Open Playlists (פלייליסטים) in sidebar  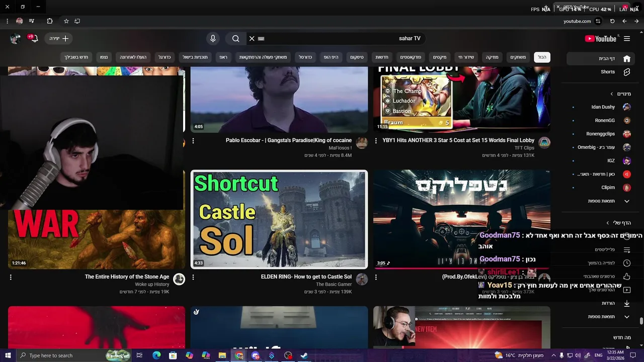tap(600, 249)
